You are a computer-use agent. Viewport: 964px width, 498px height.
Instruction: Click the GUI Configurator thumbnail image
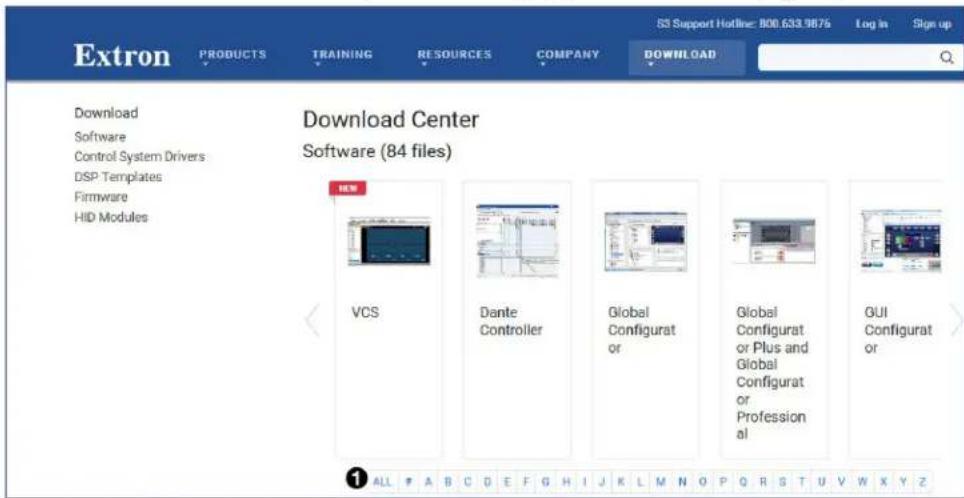[901, 240]
